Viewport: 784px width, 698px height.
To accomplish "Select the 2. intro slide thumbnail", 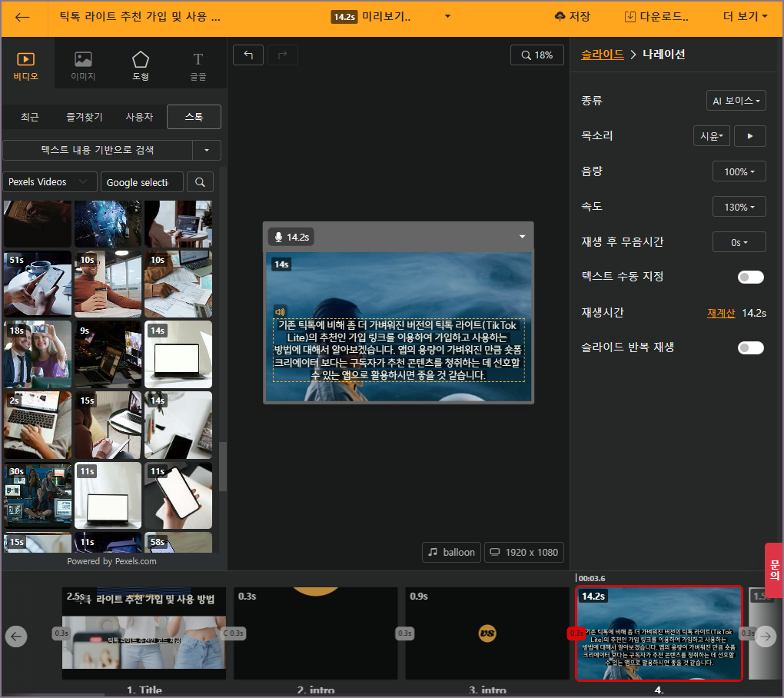I will coord(315,633).
